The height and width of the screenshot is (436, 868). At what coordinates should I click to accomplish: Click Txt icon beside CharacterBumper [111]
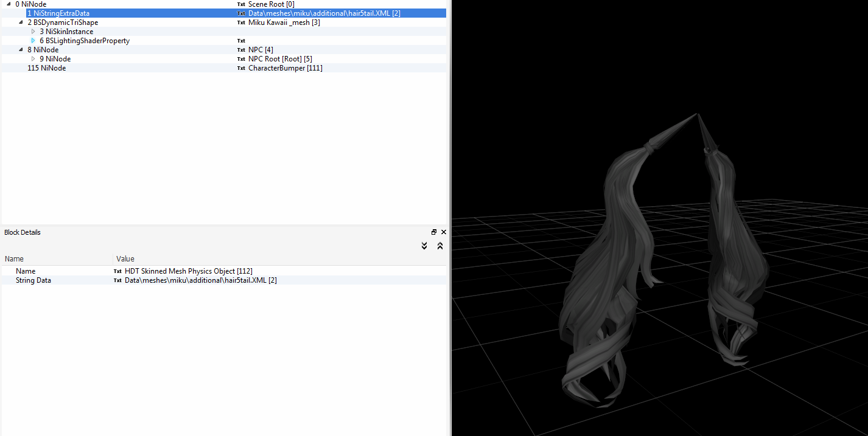click(241, 68)
